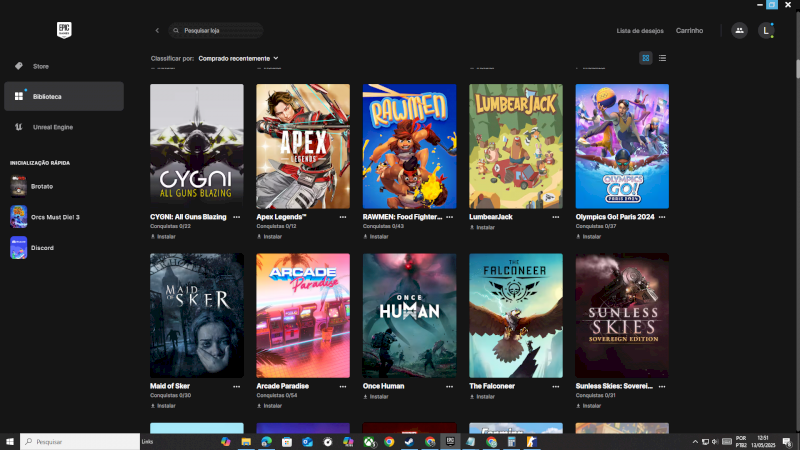Click the Pesquisar loja search field
Screen dimensions: 800x450
(218, 31)
